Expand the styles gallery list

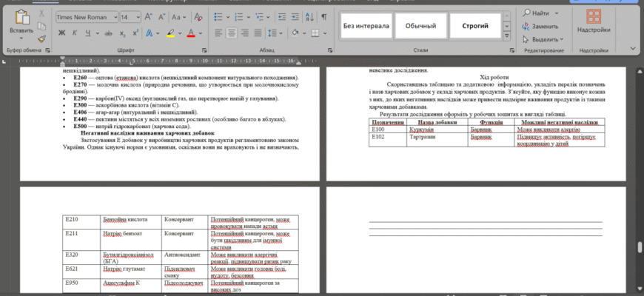click(507, 36)
